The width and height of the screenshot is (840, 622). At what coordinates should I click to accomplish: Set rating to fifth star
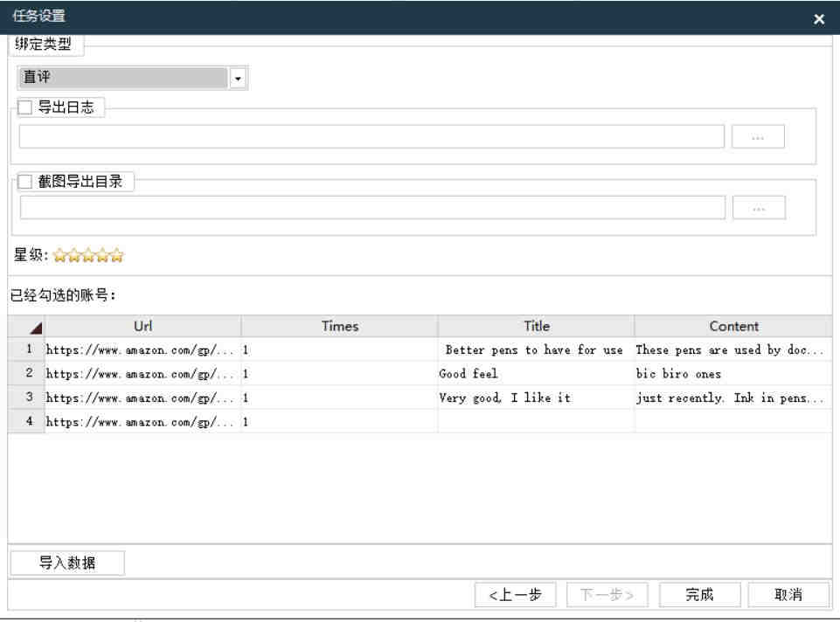[117, 255]
